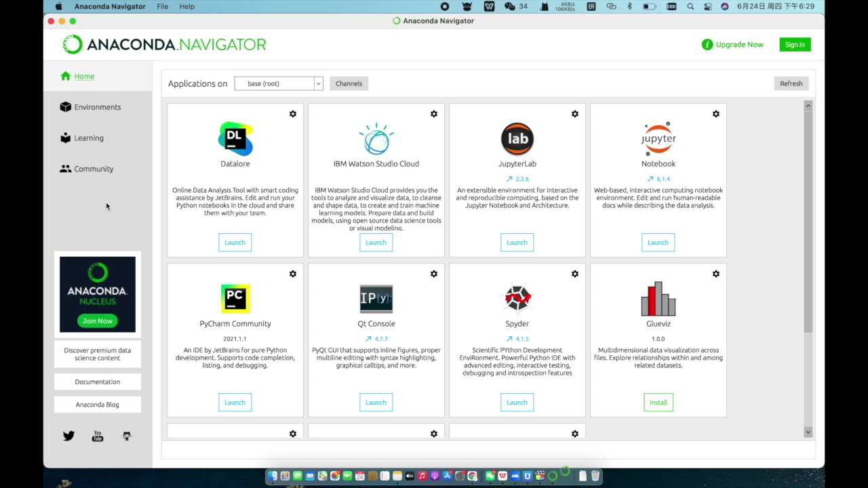Refresh the applications list

click(x=791, y=83)
